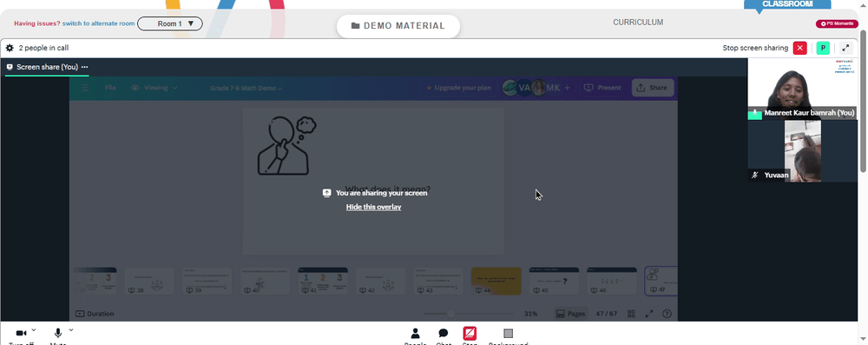Select page 42 thumbnail
Screen dimensions: 868x345
point(380,282)
